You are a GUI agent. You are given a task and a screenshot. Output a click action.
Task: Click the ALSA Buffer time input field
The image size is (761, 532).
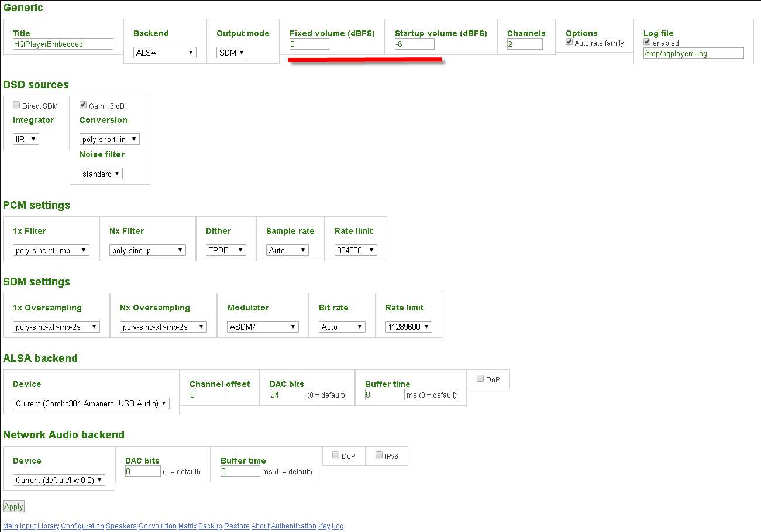coord(385,395)
